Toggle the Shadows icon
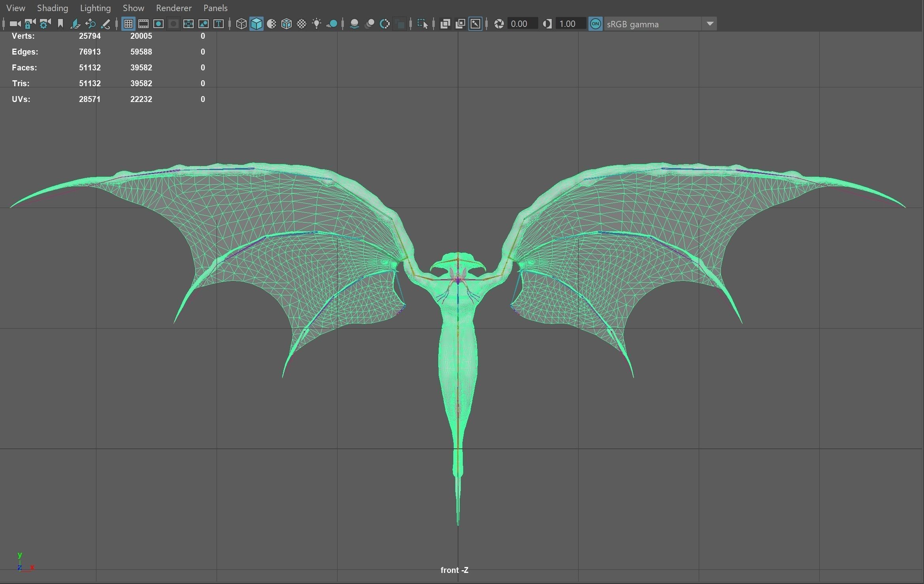Viewport: 924px width, 584px height. click(332, 24)
